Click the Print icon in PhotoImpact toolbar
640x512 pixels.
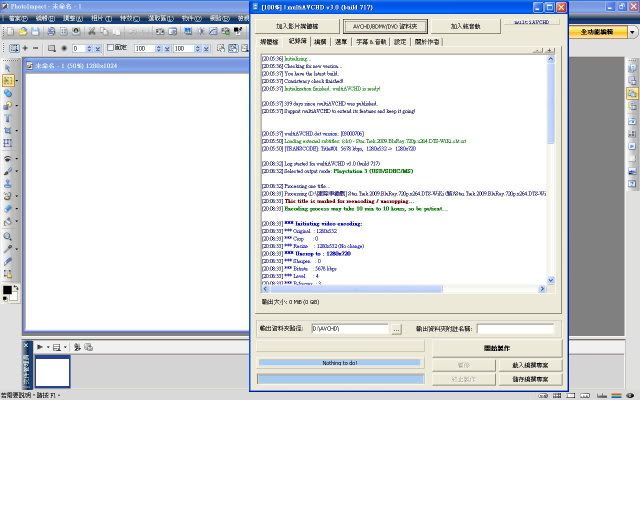(51, 31)
